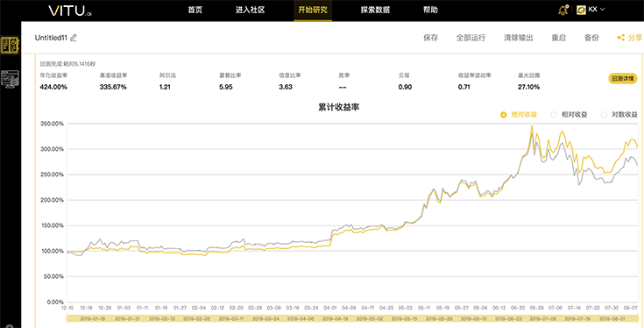644x328 pixels.
Task: Click 收益率波动率 value 0.71
Action: point(464,87)
